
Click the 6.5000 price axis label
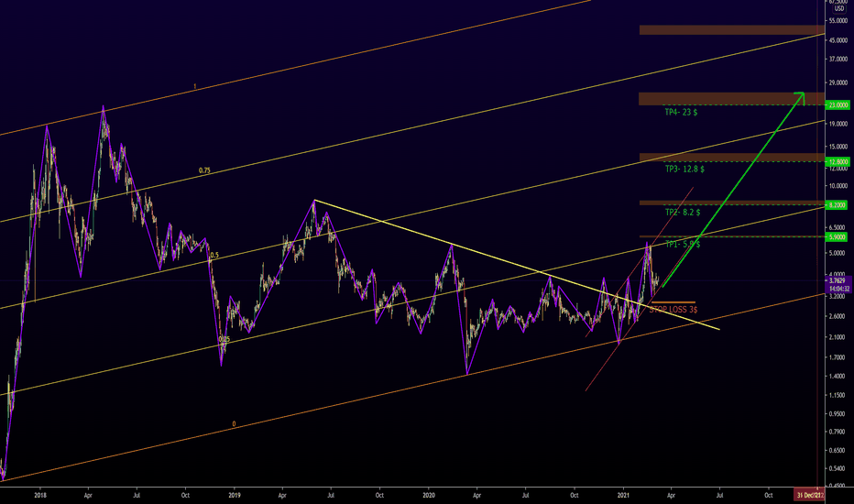click(x=838, y=228)
